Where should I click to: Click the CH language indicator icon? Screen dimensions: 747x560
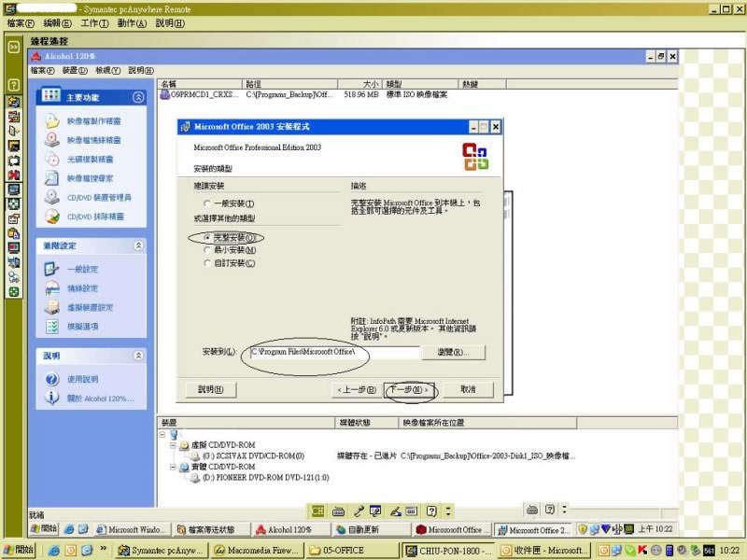point(317,511)
